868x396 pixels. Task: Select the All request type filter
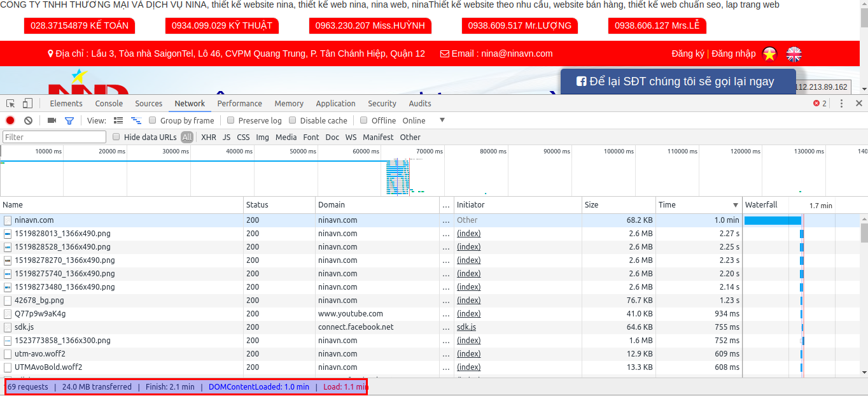(187, 137)
